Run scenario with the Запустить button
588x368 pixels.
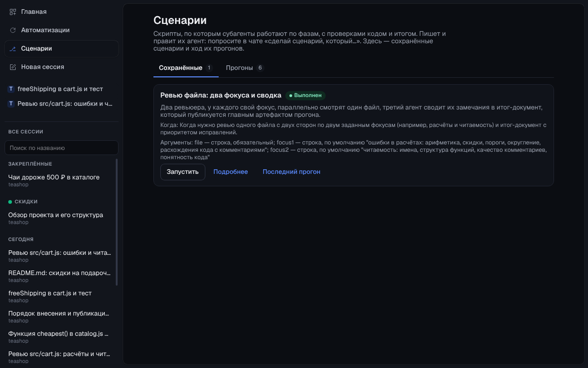coord(183,172)
